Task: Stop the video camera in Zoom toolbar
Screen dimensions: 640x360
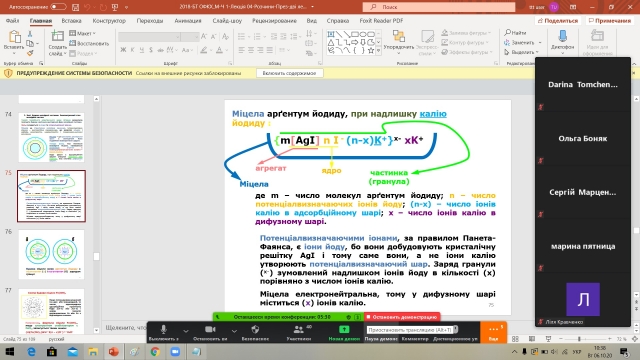Action: pos(210,329)
